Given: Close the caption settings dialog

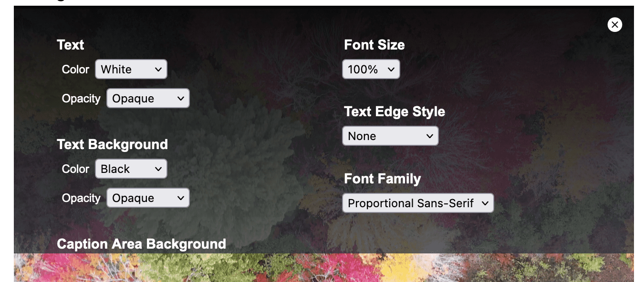Looking at the screenshot, I should point(614,24).
